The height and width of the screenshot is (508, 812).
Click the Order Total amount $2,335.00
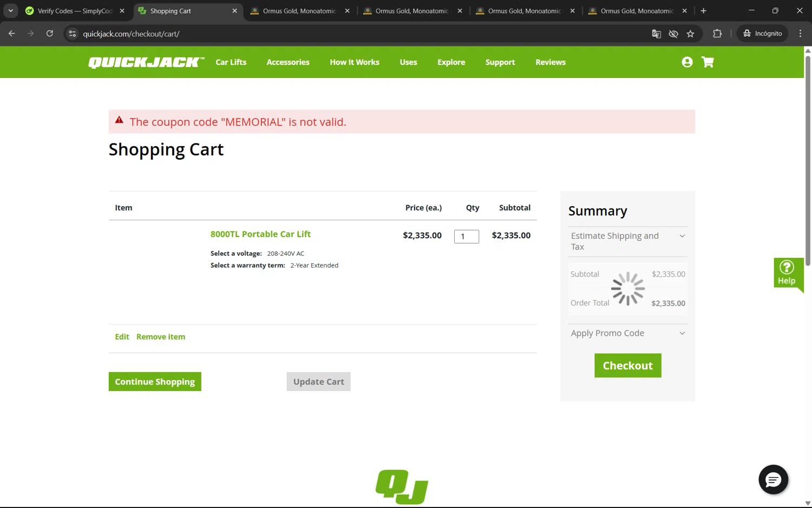point(668,303)
